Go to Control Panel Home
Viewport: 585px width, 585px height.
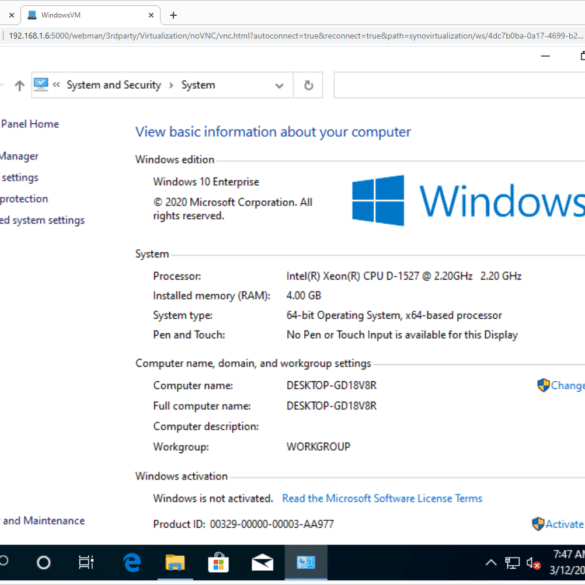pos(30,124)
